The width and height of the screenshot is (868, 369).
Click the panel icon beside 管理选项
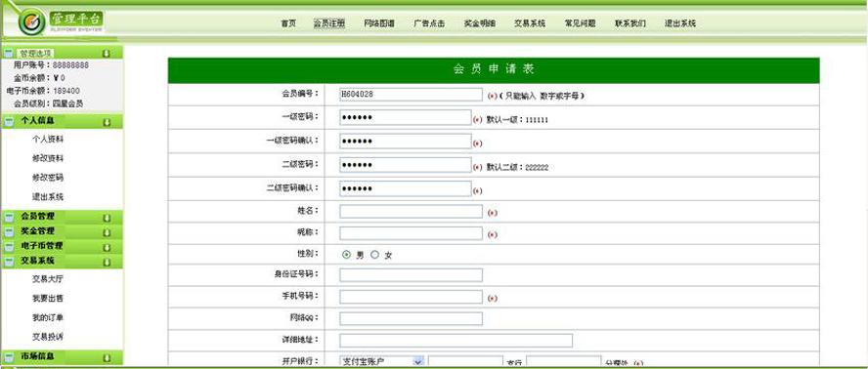click(x=8, y=54)
